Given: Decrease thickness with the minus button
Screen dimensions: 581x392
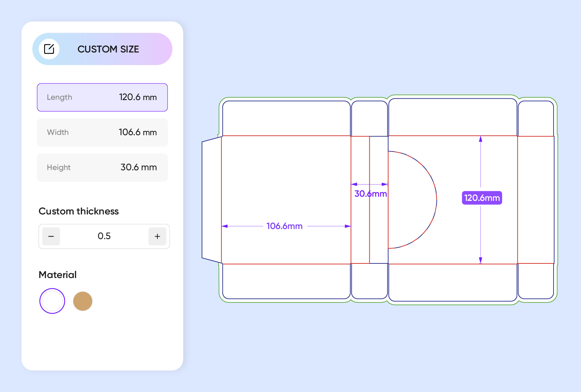Looking at the screenshot, I should 51,236.
